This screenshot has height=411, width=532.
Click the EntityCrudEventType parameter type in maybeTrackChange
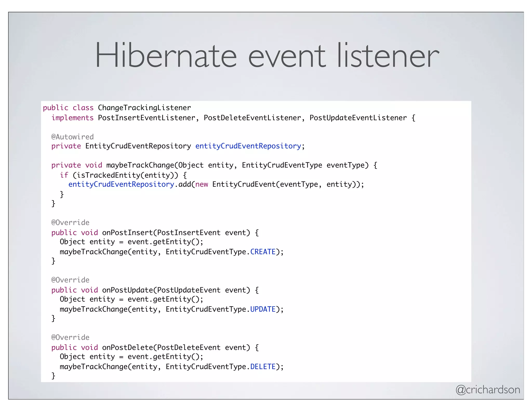282,165
